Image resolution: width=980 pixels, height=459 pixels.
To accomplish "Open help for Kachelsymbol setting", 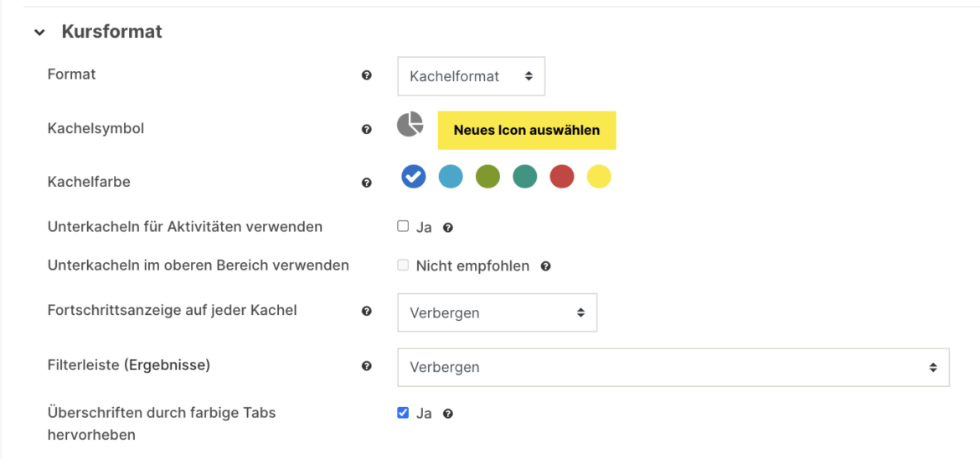I will pyautogui.click(x=366, y=130).
